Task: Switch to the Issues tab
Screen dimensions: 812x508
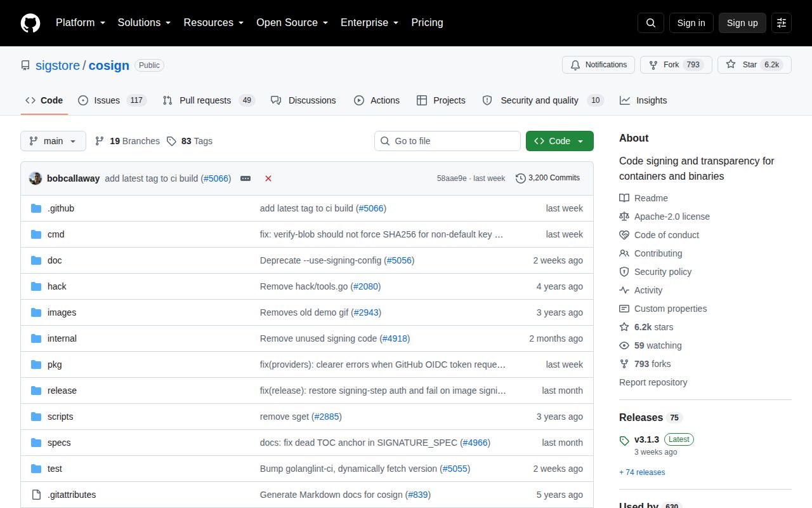Action: pos(112,100)
